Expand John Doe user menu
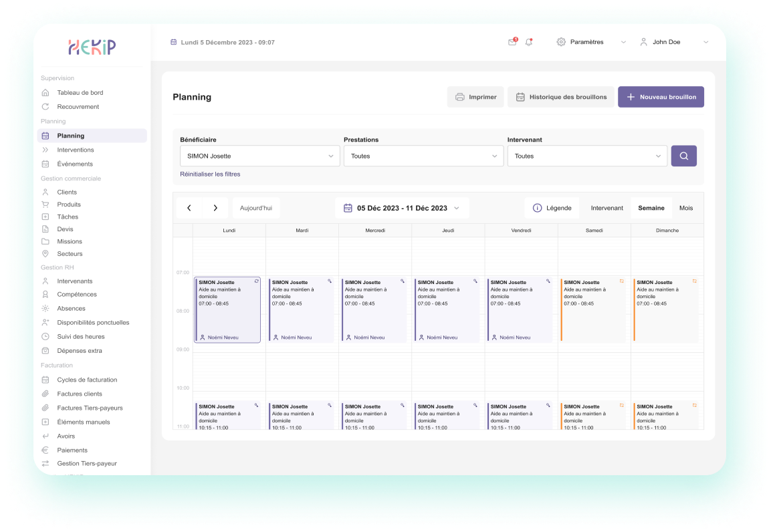 (x=674, y=42)
